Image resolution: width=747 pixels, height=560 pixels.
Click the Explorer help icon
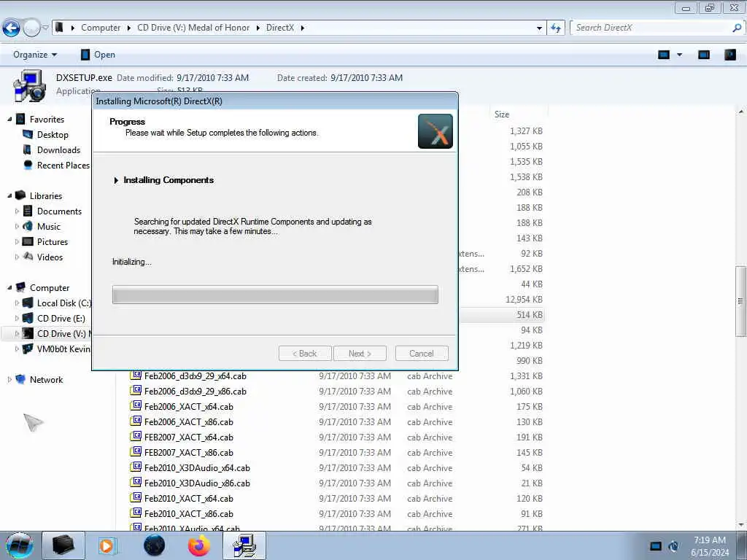tap(730, 55)
